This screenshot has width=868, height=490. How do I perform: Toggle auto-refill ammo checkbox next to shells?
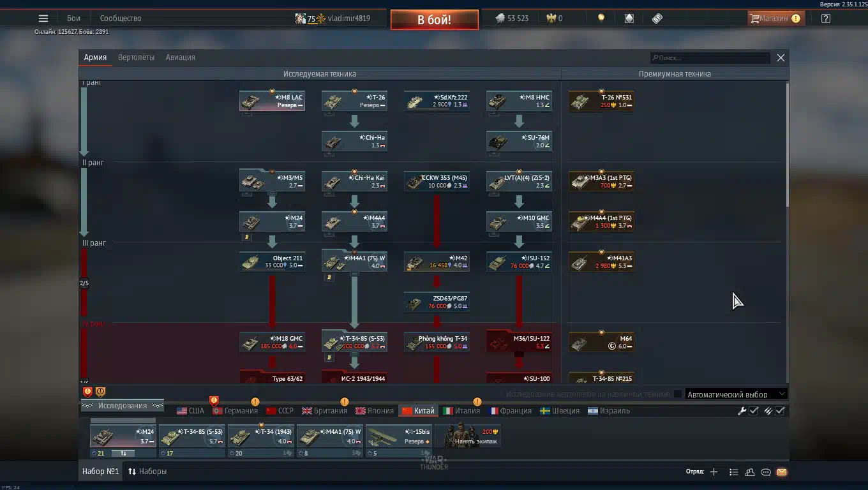(x=780, y=411)
